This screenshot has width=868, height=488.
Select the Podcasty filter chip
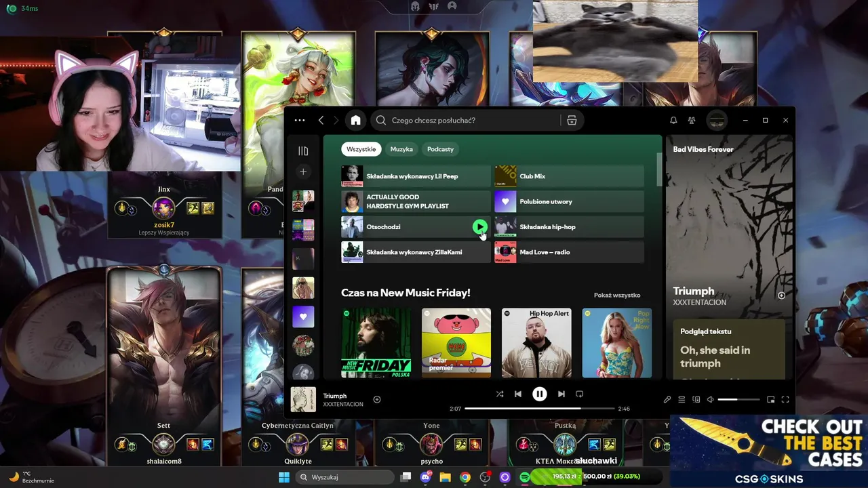[x=440, y=149]
